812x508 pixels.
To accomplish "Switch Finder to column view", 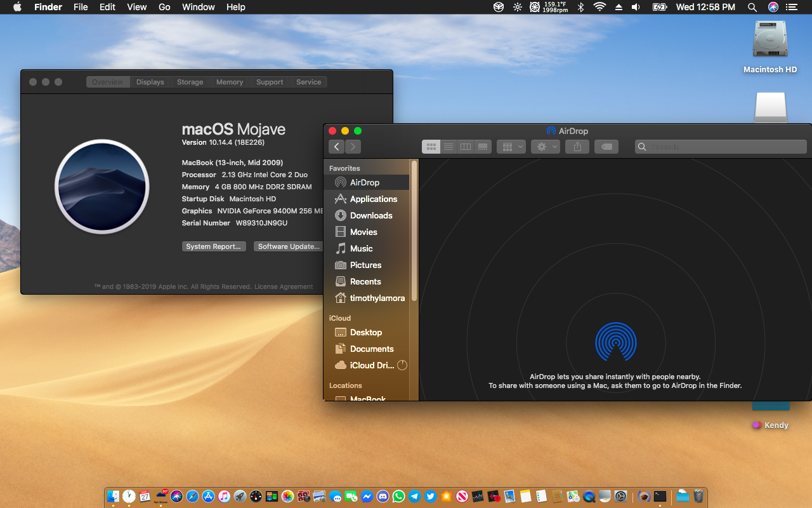I will pos(466,147).
